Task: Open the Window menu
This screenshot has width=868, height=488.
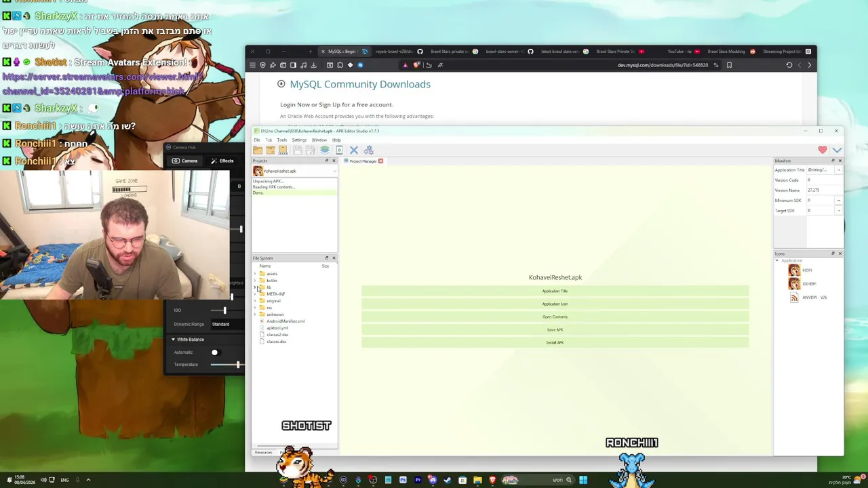Action: point(319,140)
